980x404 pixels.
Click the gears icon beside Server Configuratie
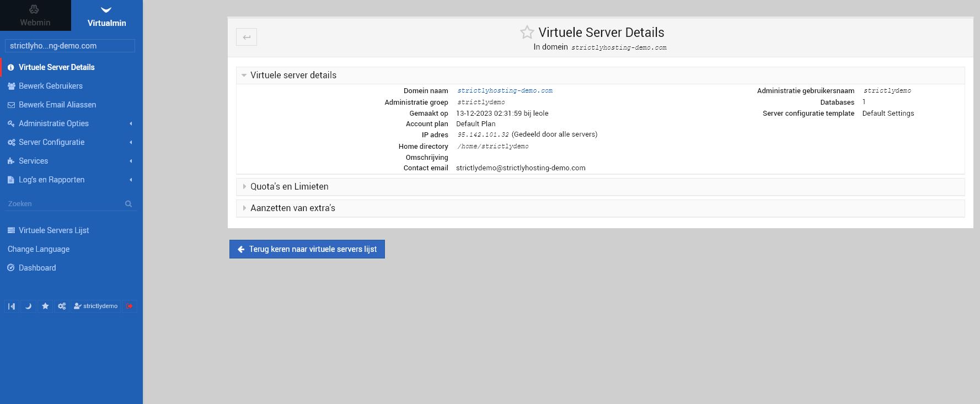click(x=11, y=142)
